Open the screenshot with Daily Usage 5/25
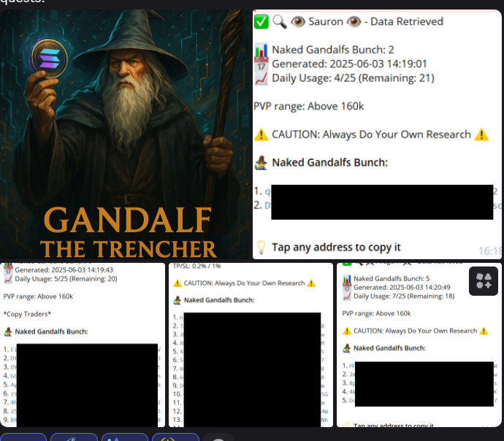This screenshot has width=504, height=441. pyautogui.click(x=83, y=345)
